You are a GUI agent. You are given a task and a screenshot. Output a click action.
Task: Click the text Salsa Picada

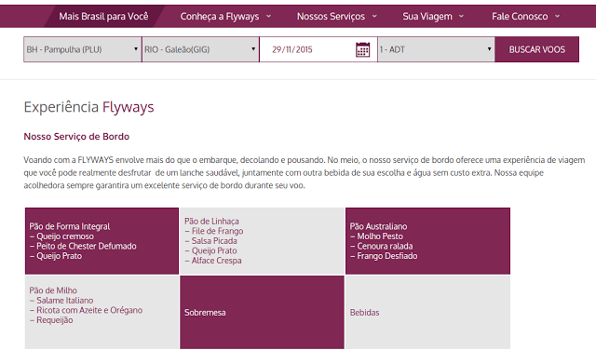coord(214,241)
